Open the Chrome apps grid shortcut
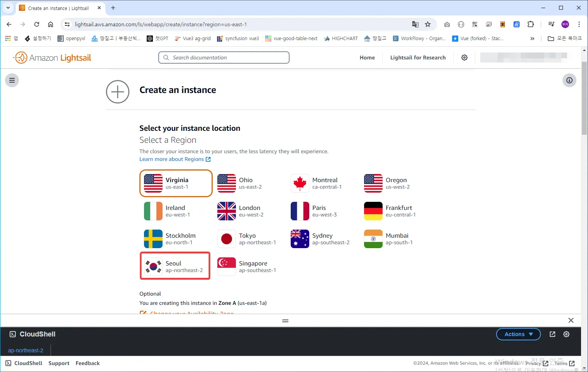This screenshot has height=372, width=588. (x=11, y=38)
